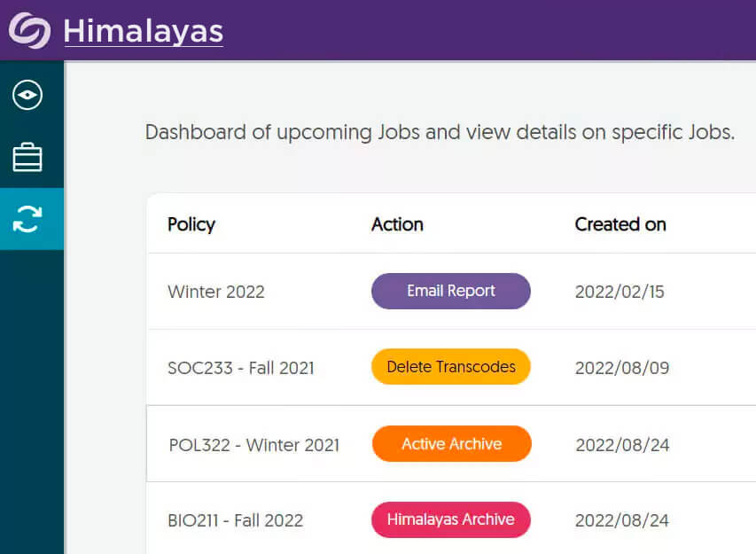Select the SOC233 - Fall 2021 policy
Image resolution: width=756 pixels, height=554 pixels.
(241, 368)
